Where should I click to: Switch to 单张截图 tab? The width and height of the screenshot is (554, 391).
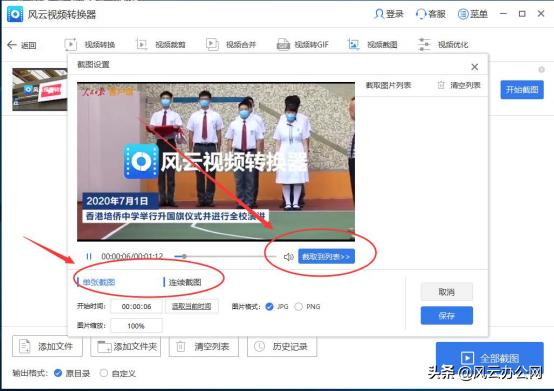[99, 282]
